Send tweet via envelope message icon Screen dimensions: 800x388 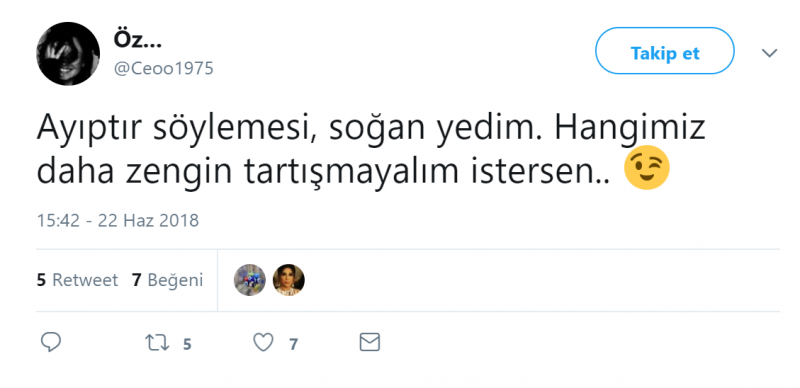[x=369, y=342]
